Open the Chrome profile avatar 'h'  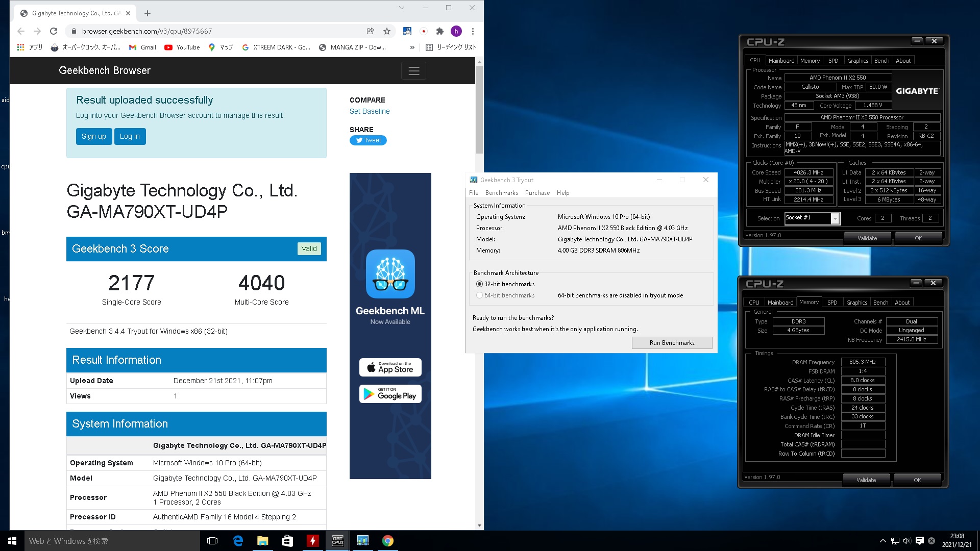tap(456, 31)
